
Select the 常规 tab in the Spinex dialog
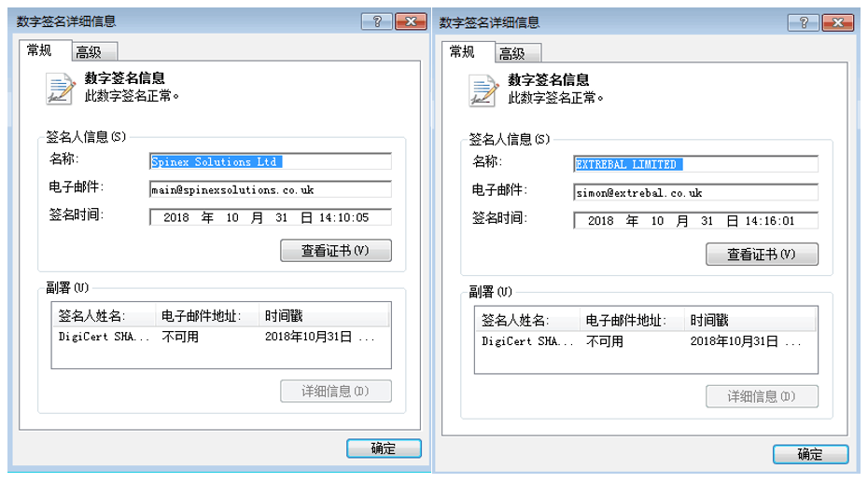click(x=46, y=50)
